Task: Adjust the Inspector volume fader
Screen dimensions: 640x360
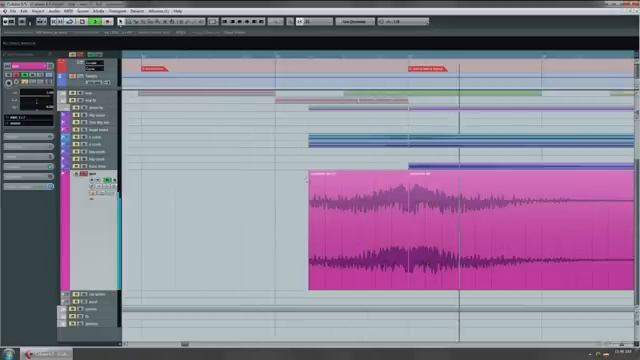Action: tap(37, 93)
